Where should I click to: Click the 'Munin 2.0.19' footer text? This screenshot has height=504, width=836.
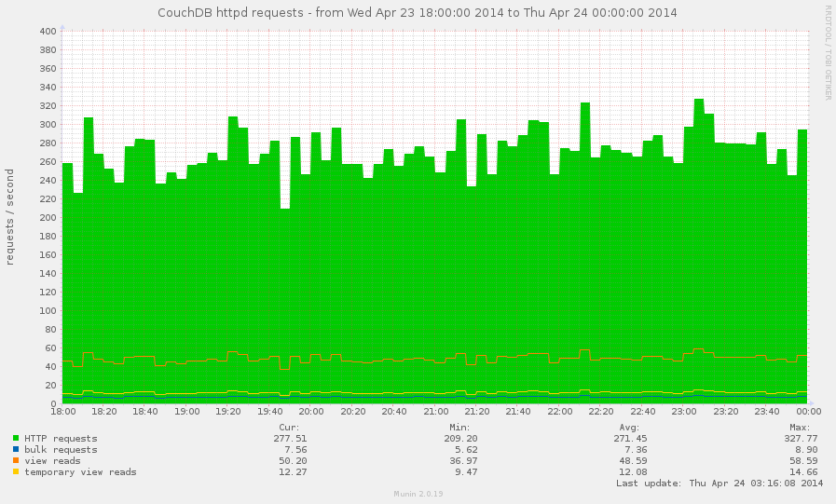(418, 494)
